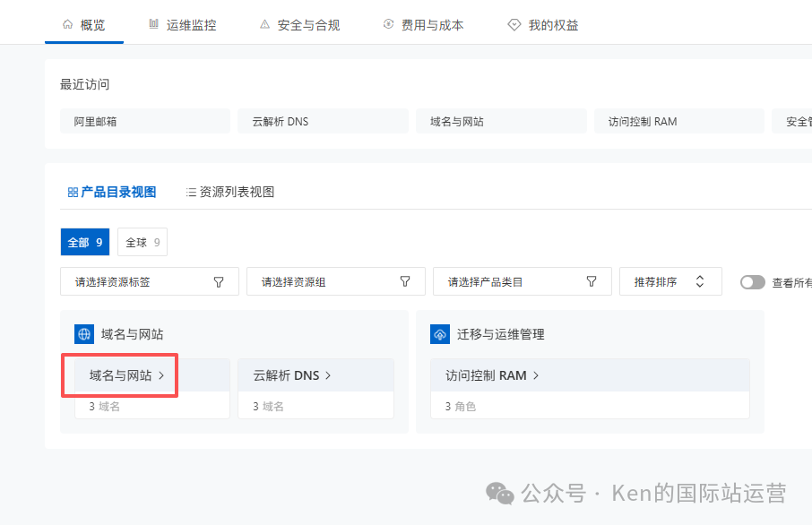812x525 pixels.
Task: Open the 请选择资源组 dropdown
Action: coord(335,280)
